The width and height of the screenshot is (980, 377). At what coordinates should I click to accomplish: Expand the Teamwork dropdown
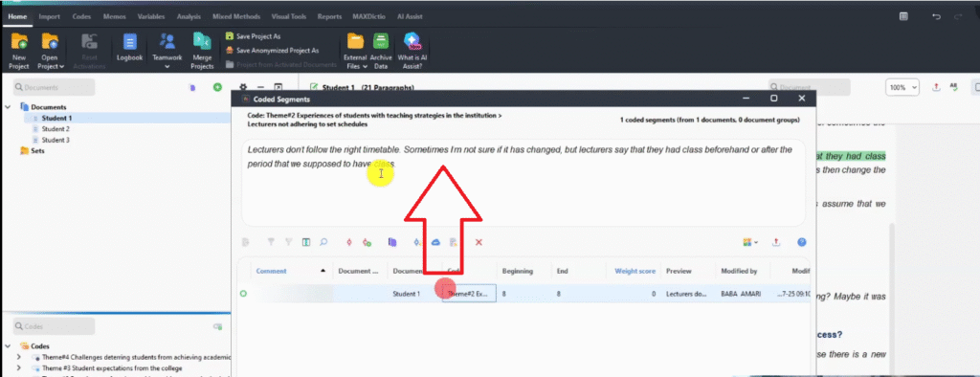click(x=167, y=66)
